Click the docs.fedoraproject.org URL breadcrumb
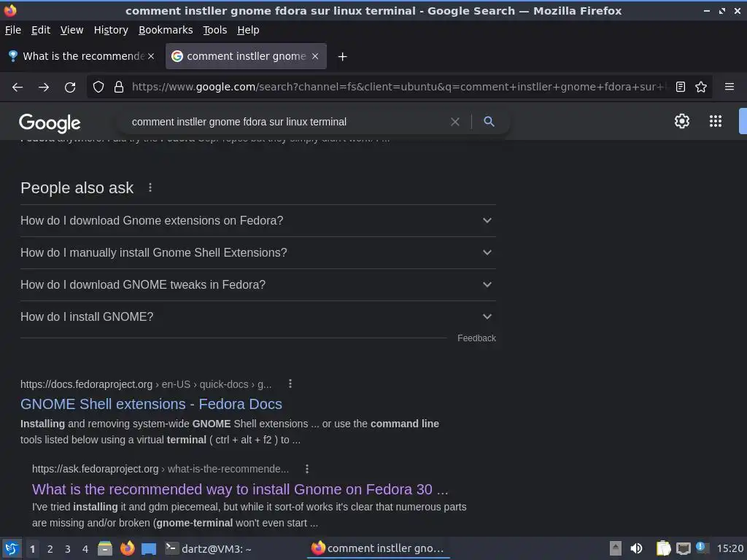 point(146,384)
